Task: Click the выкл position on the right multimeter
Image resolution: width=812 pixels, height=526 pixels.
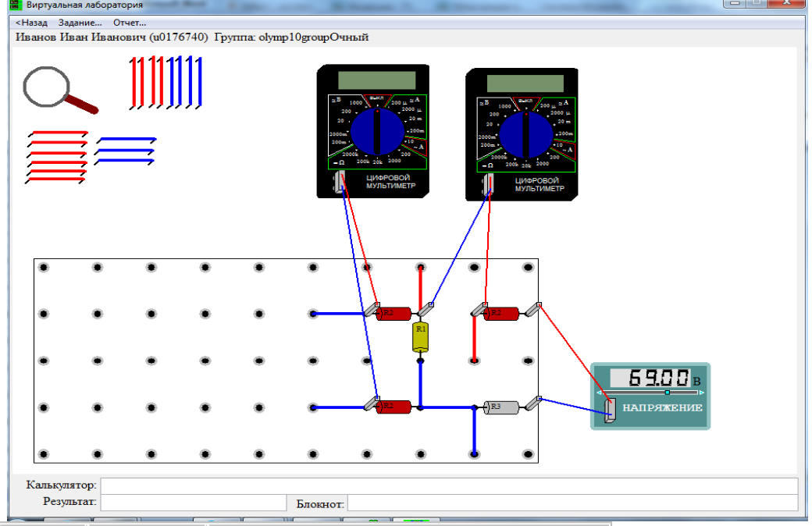Action: [x=525, y=101]
